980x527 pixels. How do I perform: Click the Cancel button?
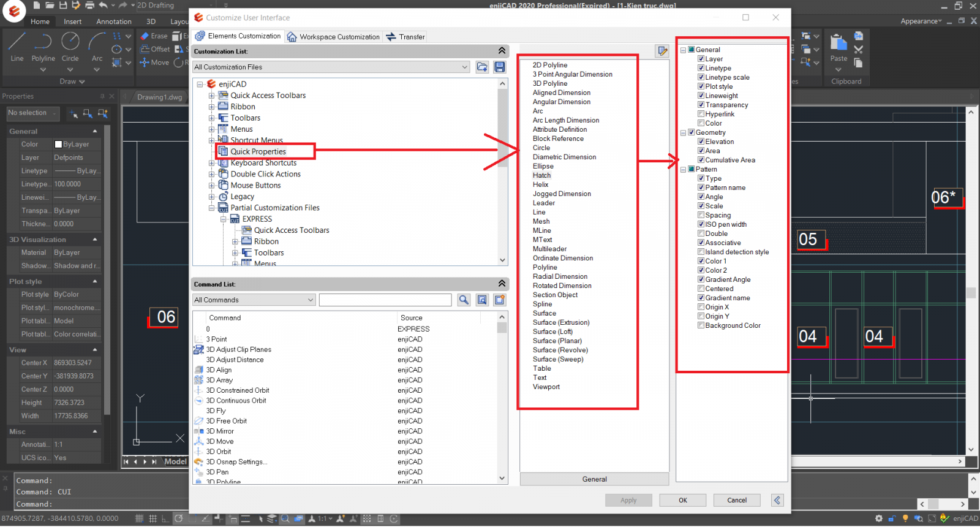737,500
